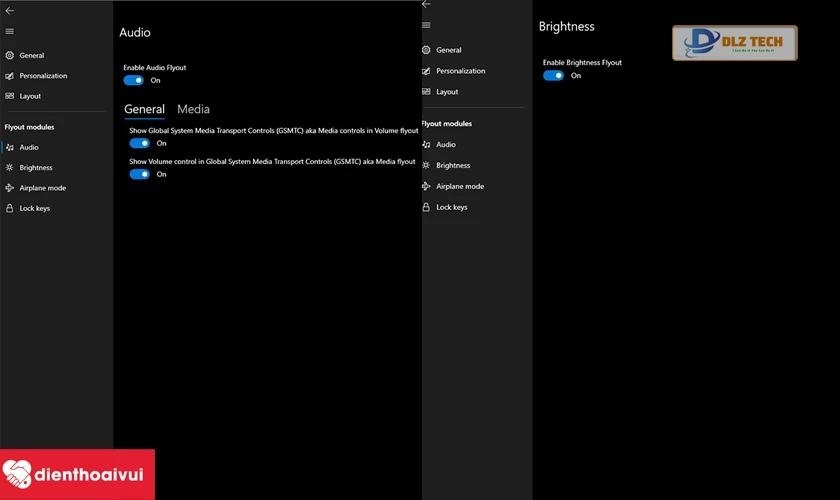Open Airplane mode in the Brightness window sidebar
Screen dimensions: 840x500
click(459, 186)
